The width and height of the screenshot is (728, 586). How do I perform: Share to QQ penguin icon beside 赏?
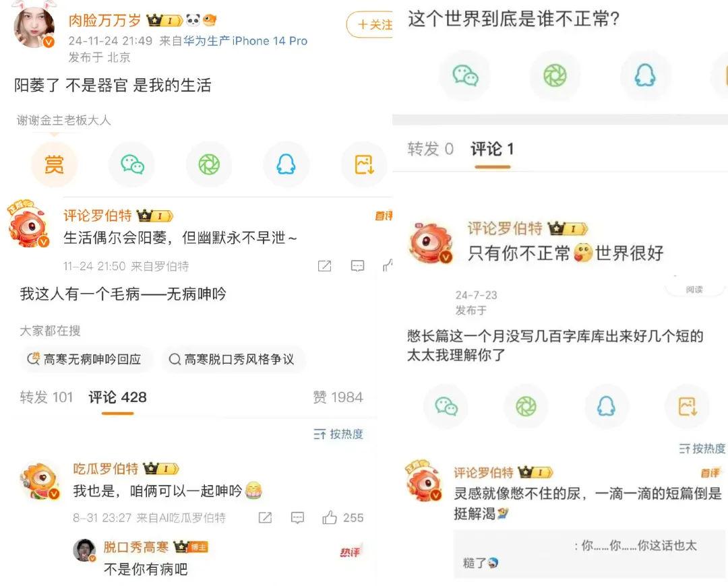pyautogui.click(x=286, y=164)
